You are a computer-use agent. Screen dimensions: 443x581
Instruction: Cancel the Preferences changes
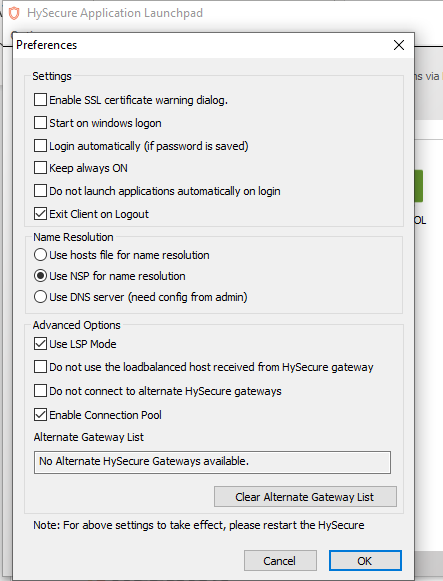pyautogui.click(x=280, y=561)
